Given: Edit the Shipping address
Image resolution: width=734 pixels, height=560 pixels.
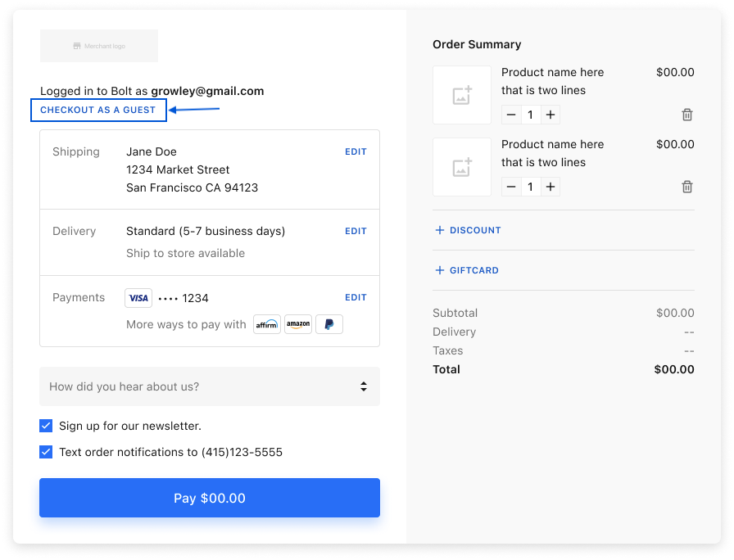Looking at the screenshot, I should click(356, 151).
